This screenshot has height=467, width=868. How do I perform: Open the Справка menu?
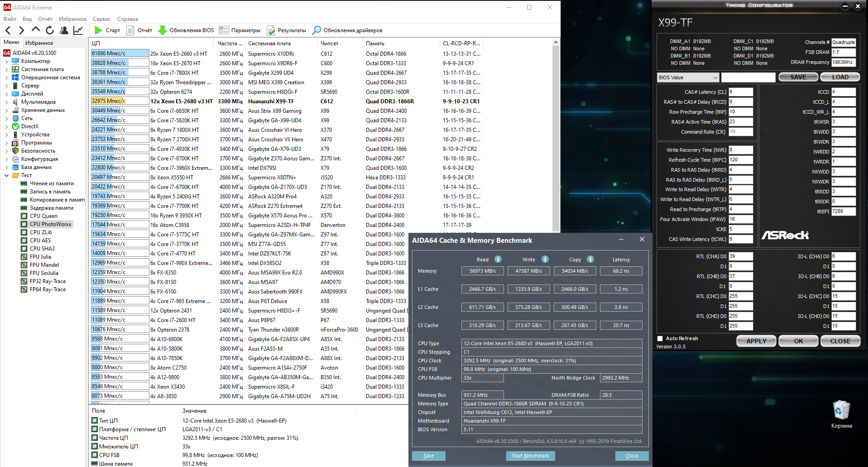point(128,19)
